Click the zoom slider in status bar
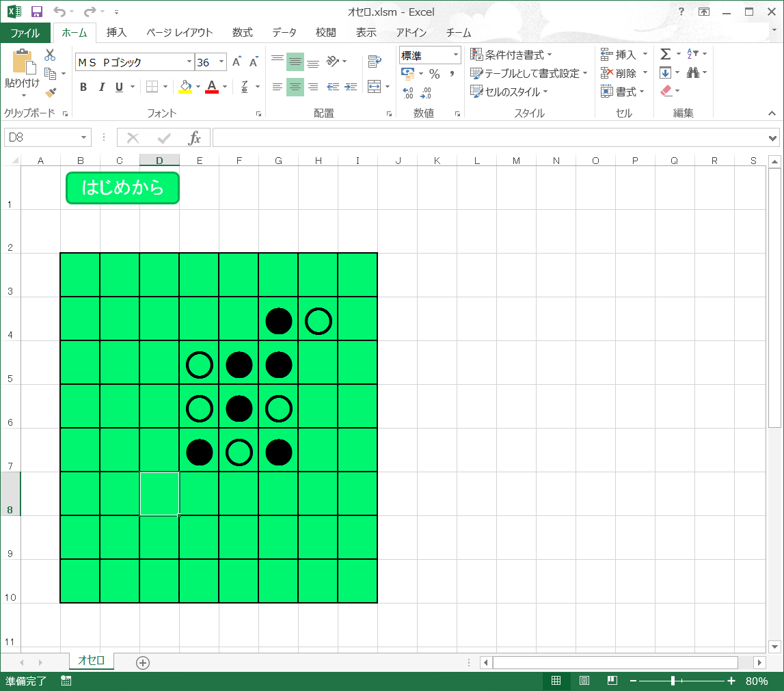 [x=673, y=681]
